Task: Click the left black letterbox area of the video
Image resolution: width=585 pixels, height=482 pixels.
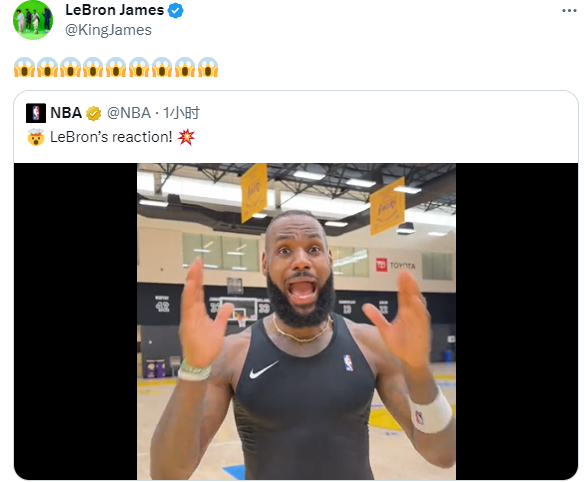Action: point(75,322)
